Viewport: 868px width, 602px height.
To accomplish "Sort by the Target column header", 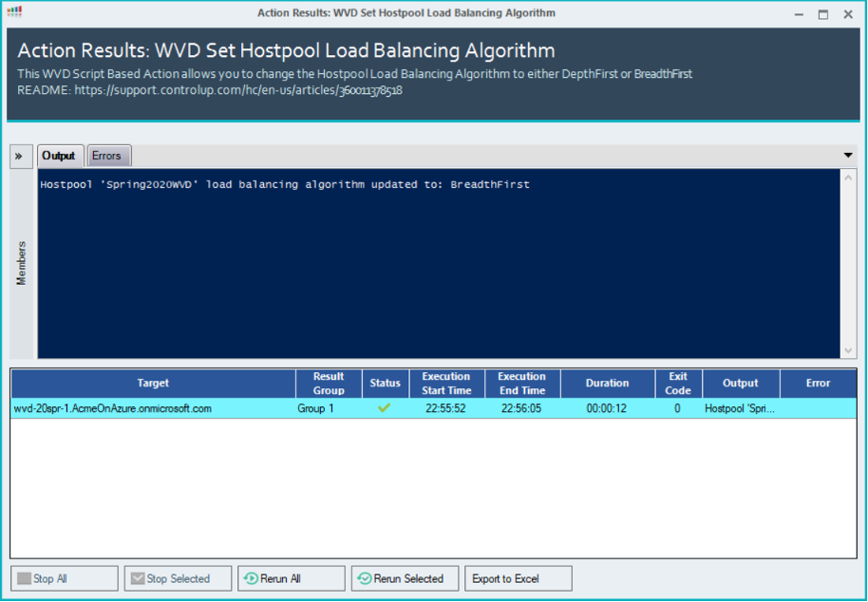I will click(153, 384).
